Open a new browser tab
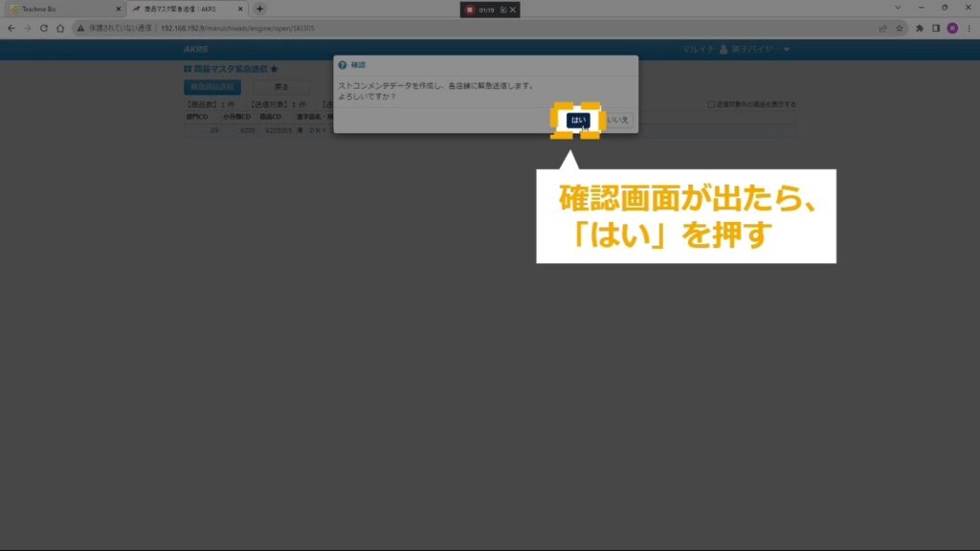This screenshot has width=980, height=551. pyautogui.click(x=259, y=9)
